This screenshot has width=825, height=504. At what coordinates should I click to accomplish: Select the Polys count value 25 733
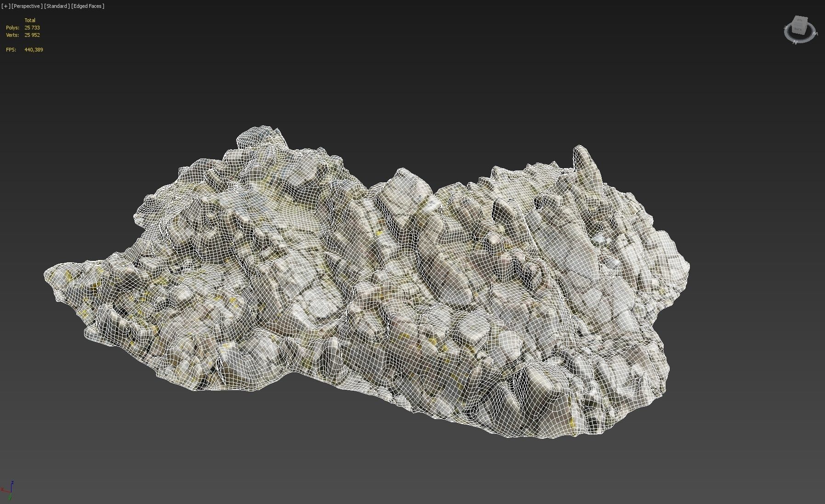32,28
